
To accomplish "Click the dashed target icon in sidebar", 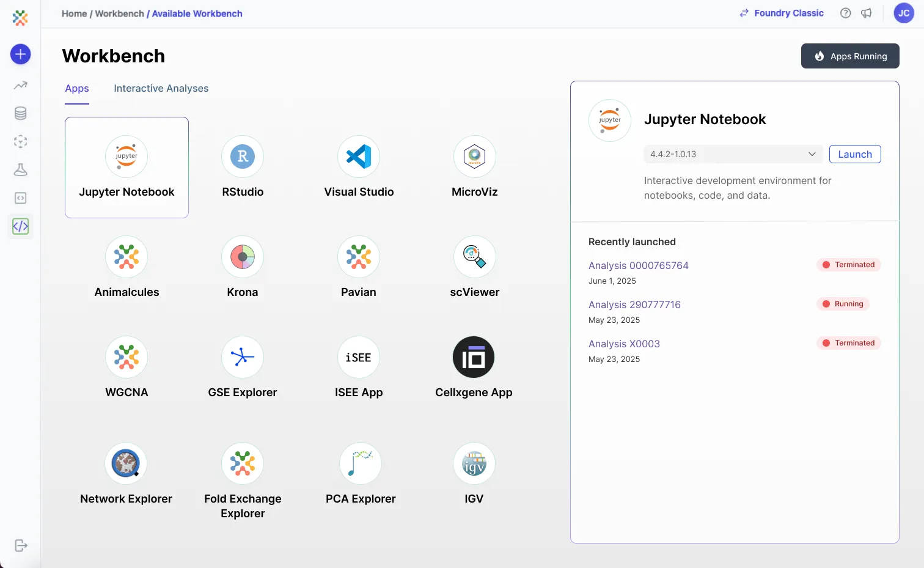I will (20, 142).
